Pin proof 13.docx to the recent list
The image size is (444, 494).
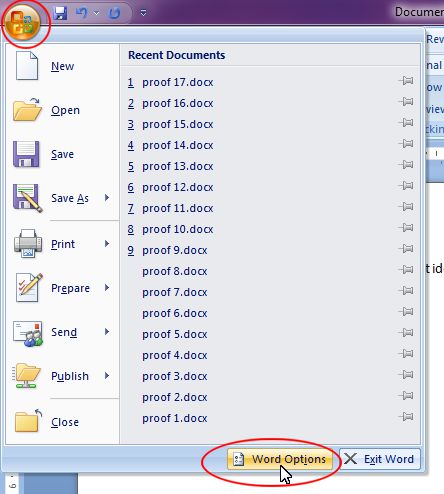pos(406,164)
